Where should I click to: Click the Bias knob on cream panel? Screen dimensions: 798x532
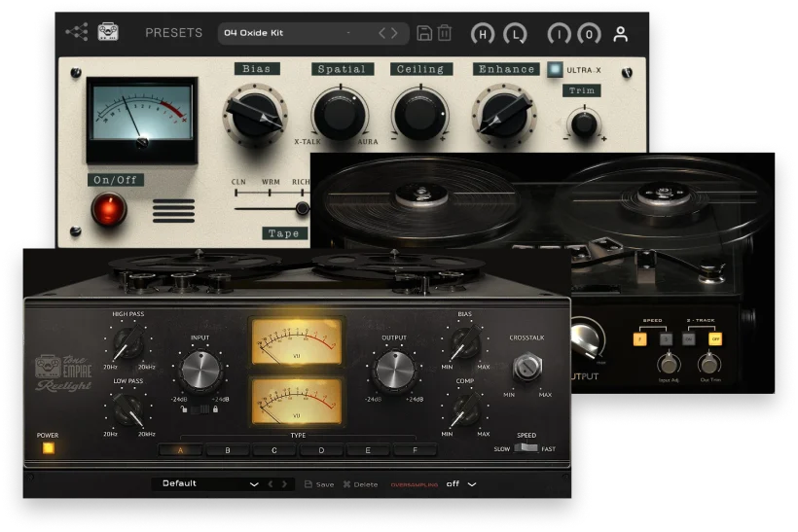(x=255, y=116)
